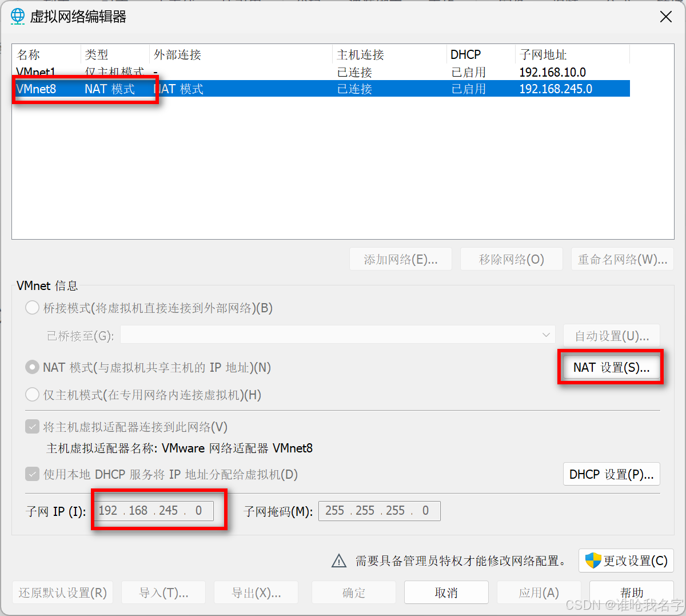Screen dimensions: 686x616
Task: Click the 帮助 button
Action: [631, 593]
